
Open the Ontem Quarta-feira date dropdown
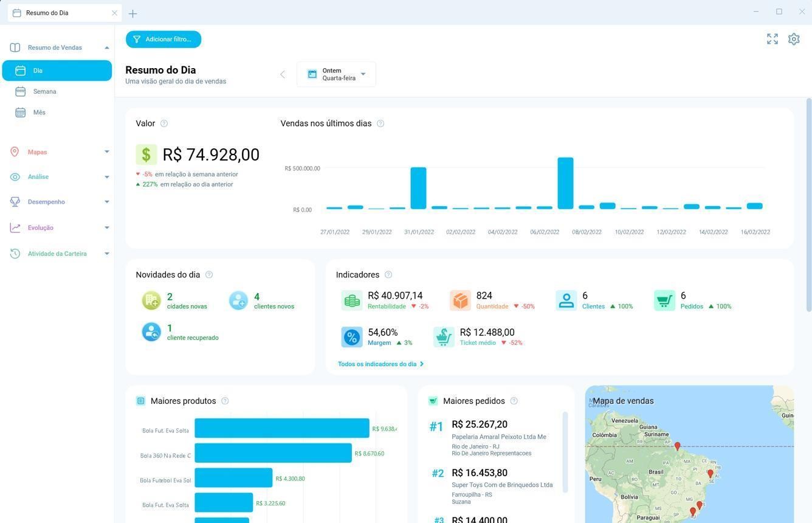pyautogui.click(x=336, y=74)
